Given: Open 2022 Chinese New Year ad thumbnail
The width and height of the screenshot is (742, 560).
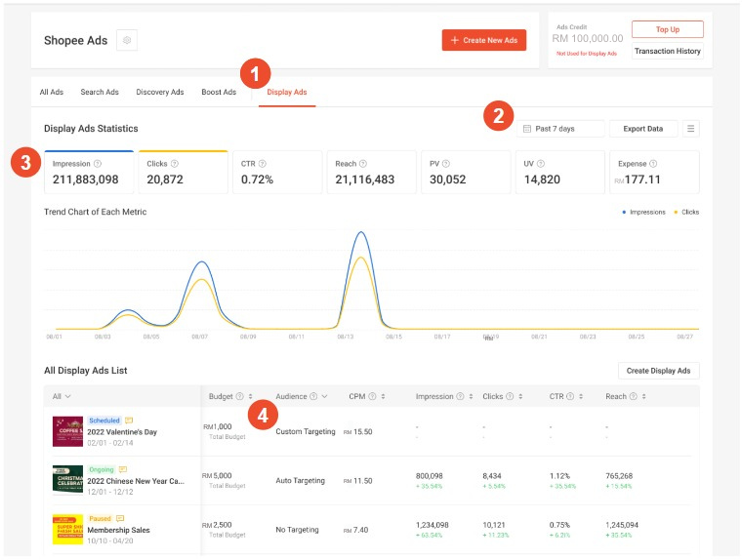Looking at the screenshot, I should coord(67,479).
